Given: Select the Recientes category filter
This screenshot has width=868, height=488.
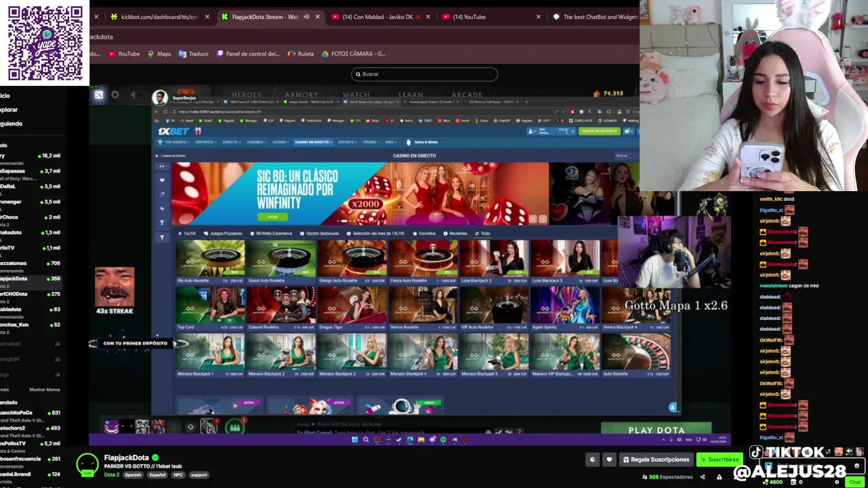Looking at the screenshot, I should pos(455,233).
